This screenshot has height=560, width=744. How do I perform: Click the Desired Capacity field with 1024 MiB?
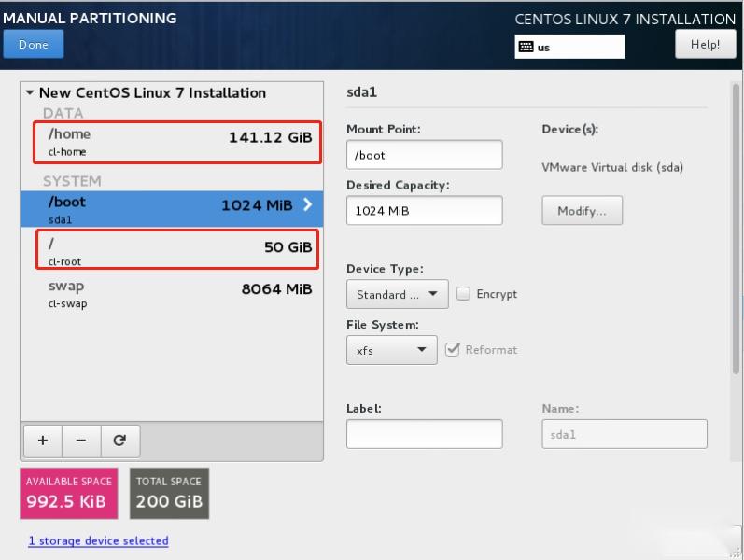424,211
